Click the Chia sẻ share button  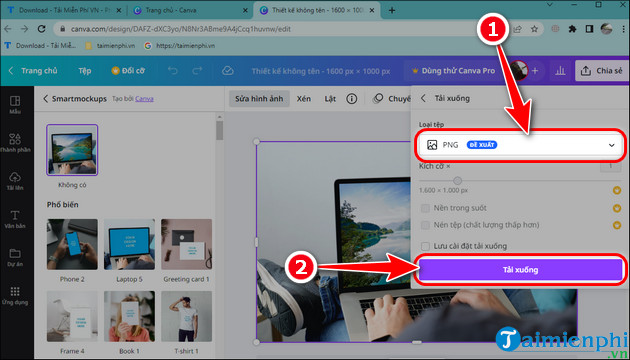(602, 71)
